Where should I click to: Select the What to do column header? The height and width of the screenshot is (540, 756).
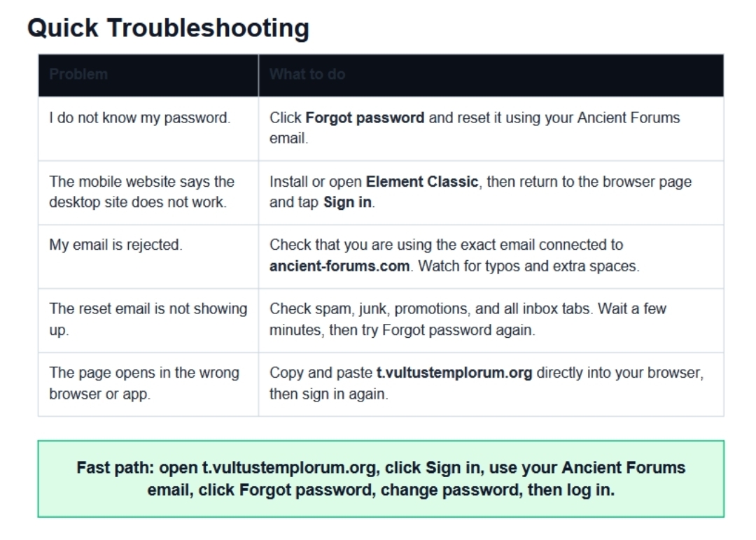point(307,74)
